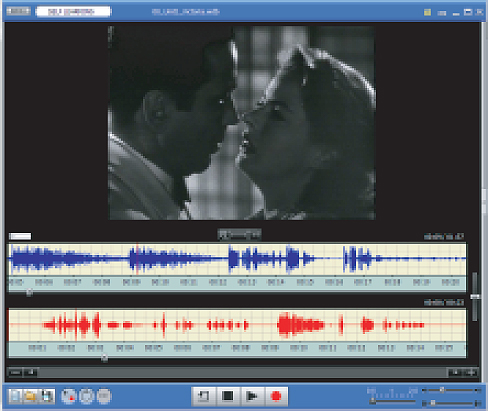Adjust the vertical slider right of the waveforms
Image resolution: width=488 pixels, height=411 pixels.
point(475,297)
